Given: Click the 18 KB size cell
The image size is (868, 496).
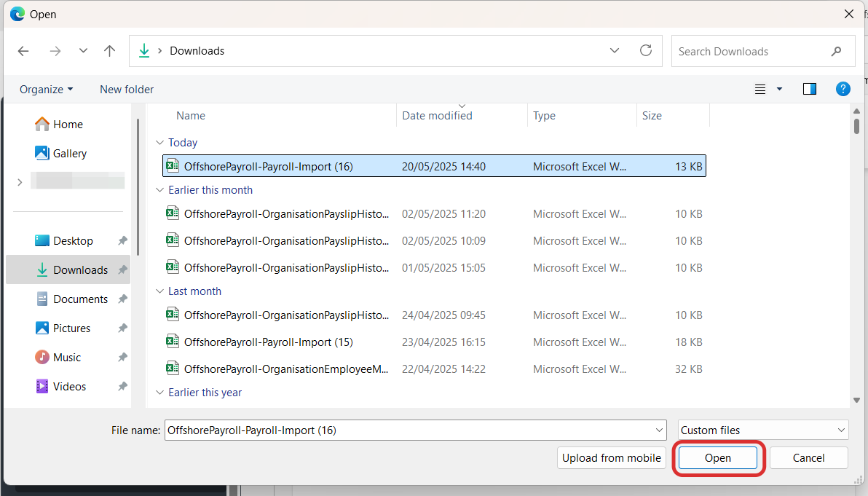Looking at the screenshot, I should point(688,342).
